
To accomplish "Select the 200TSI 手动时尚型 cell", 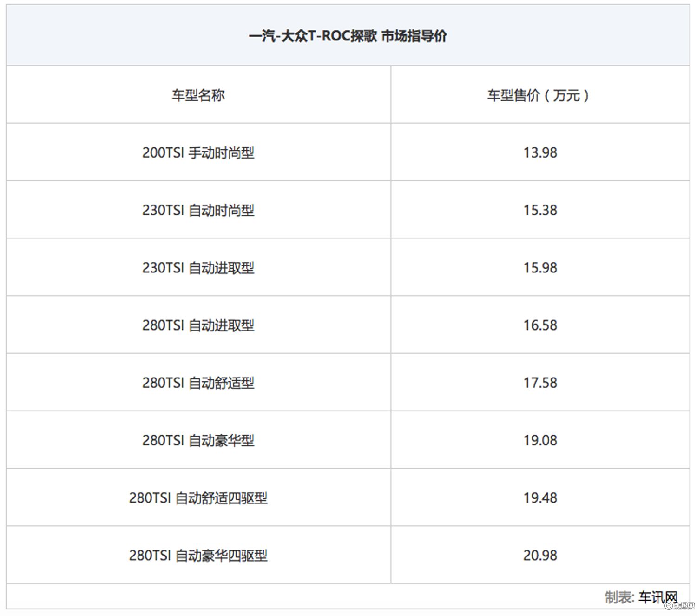I will click(x=198, y=152).
